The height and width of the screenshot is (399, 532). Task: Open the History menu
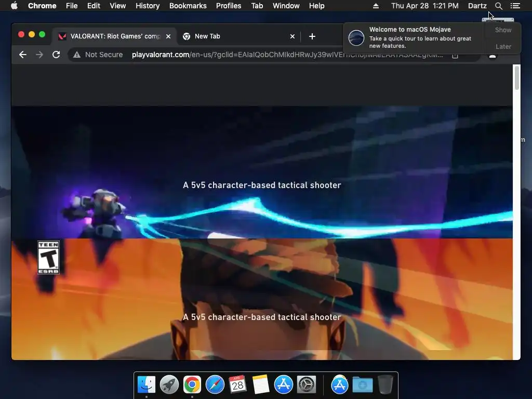pyautogui.click(x=148, y=6)
